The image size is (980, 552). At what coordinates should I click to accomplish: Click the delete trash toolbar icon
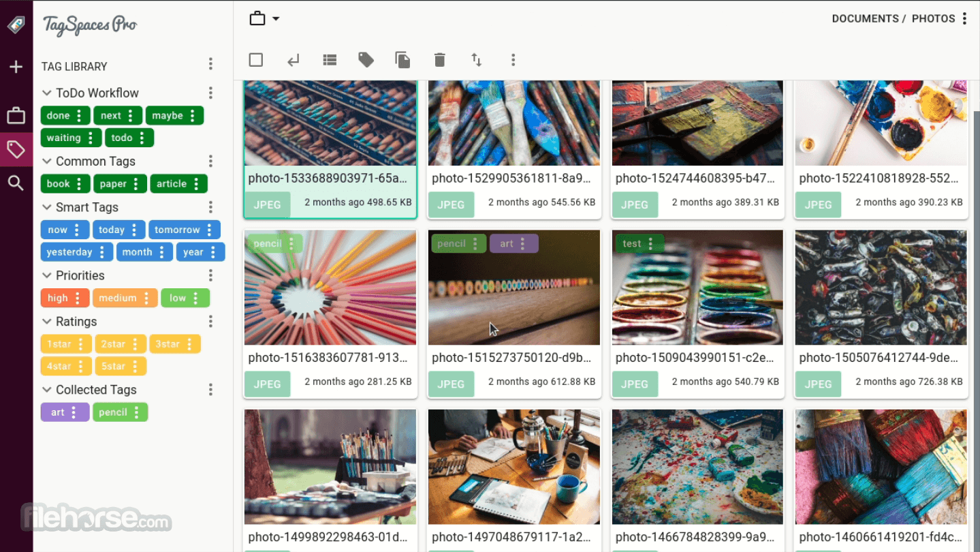(x=440, y=60)
